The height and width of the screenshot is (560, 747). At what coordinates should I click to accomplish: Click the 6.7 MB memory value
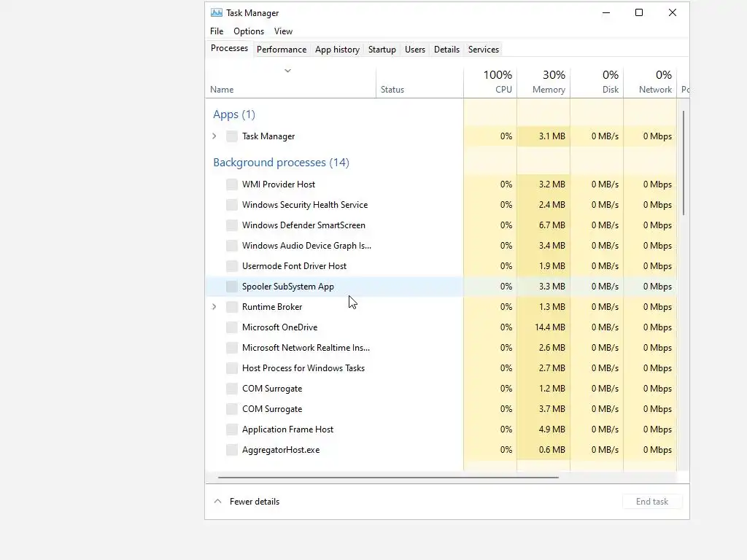[x=551, y=225]
